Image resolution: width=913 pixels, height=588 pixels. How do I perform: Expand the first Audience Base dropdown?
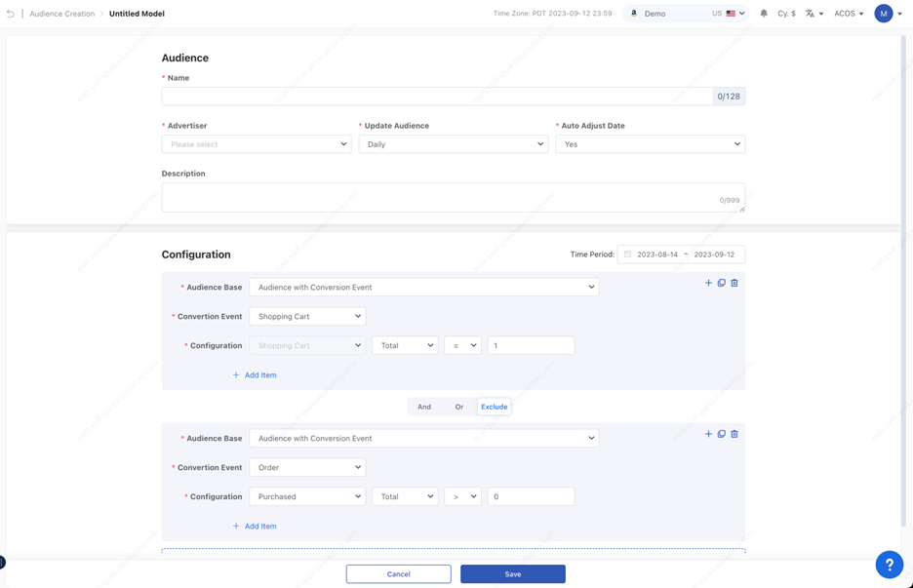(x=424, y=287)
